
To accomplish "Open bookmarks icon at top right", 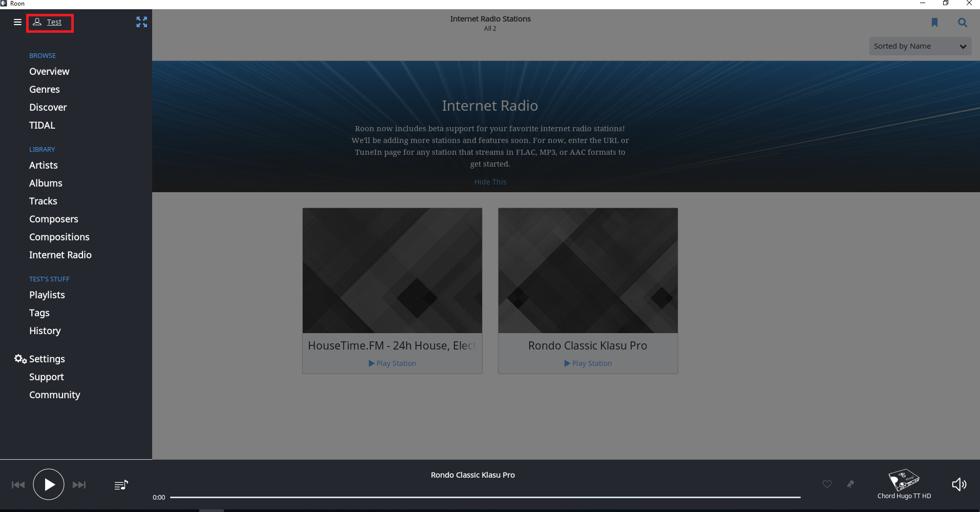I will pyautogui.click(x=934, y=23).
